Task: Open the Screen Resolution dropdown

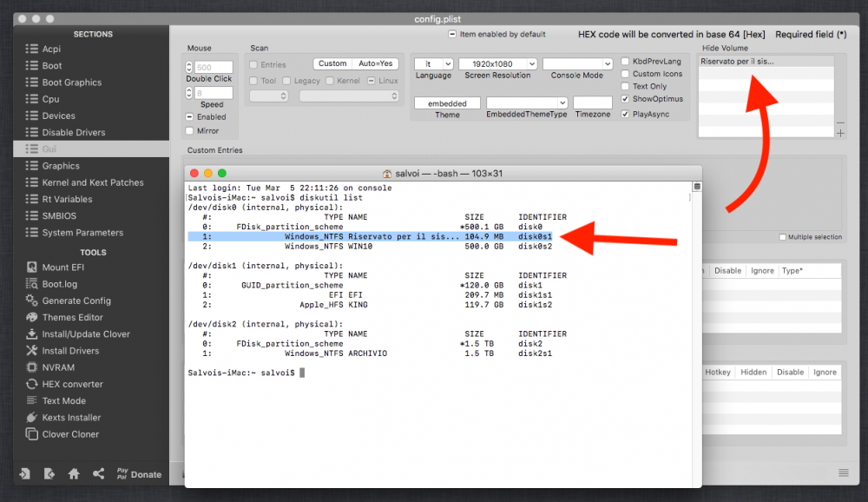Action: click(497, 63)
